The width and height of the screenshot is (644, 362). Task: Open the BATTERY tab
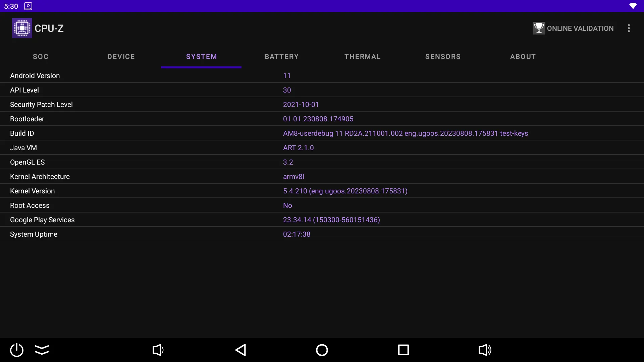tap(282, 57)
